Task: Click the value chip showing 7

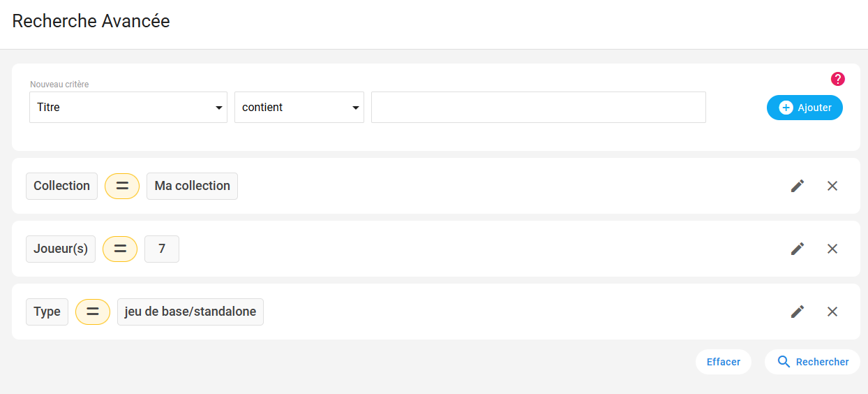Action: 162,249
